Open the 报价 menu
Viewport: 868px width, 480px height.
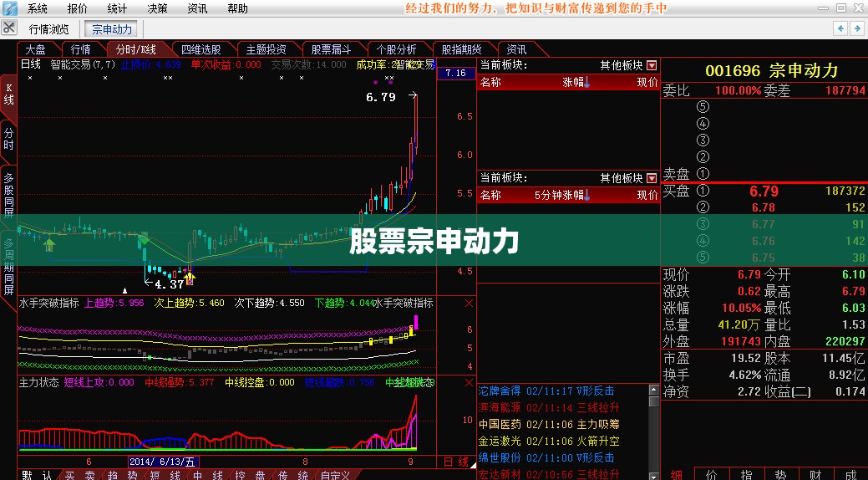tap(78, 8)
